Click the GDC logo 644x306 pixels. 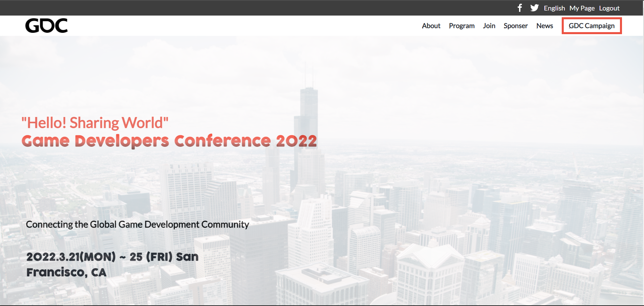[x=46, y=26]
